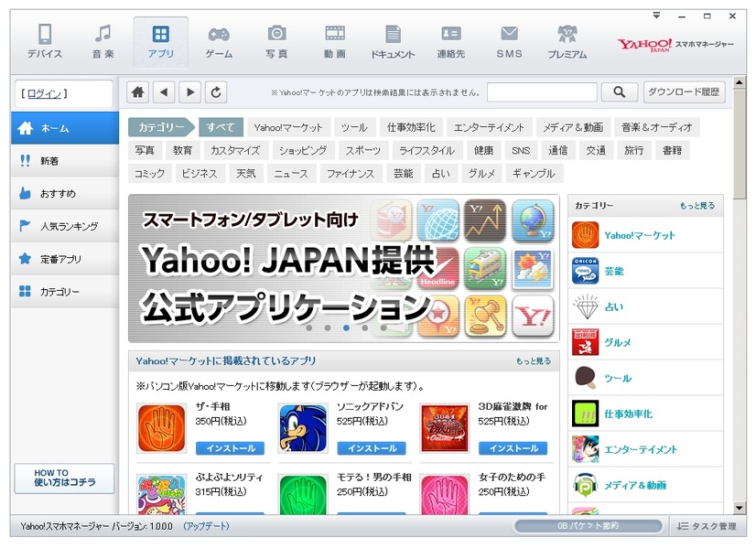Open the 連絡先 contacts section
This screenshot has height=548, width=756.
pos(451,42)
